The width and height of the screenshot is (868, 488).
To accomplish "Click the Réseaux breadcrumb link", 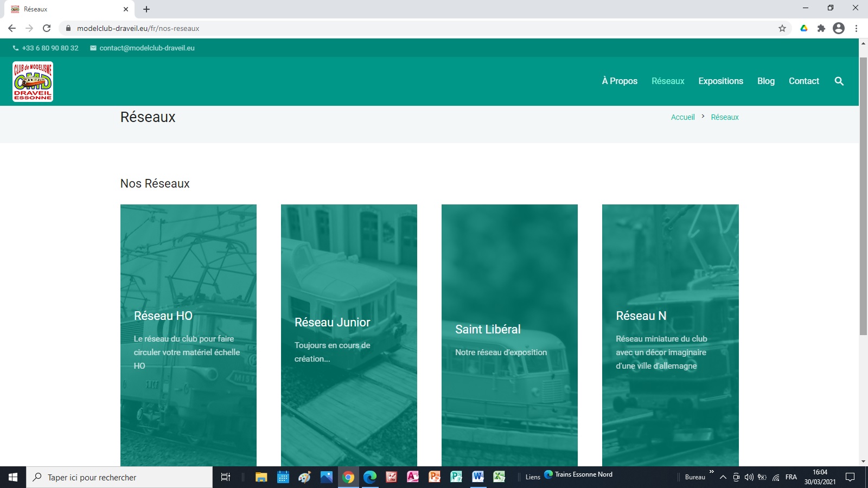I will click(x=725, y=117).
